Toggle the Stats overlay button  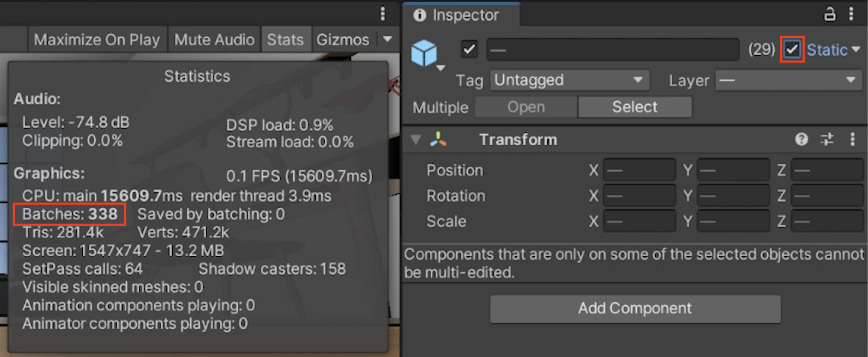click(285, 40)
